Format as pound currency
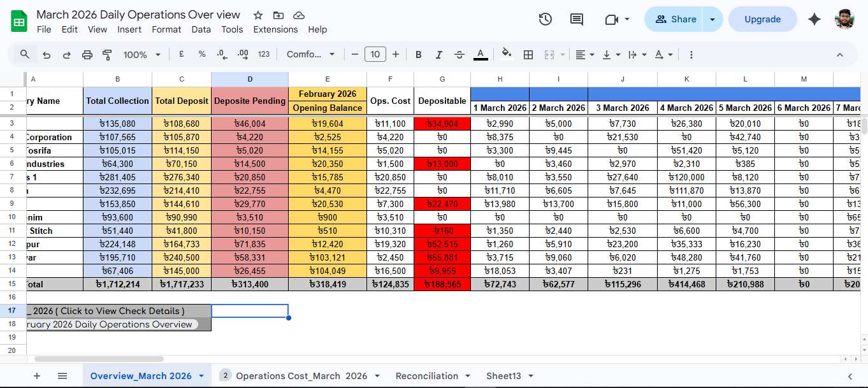The image size is (868, 388). tap(182, 54)
